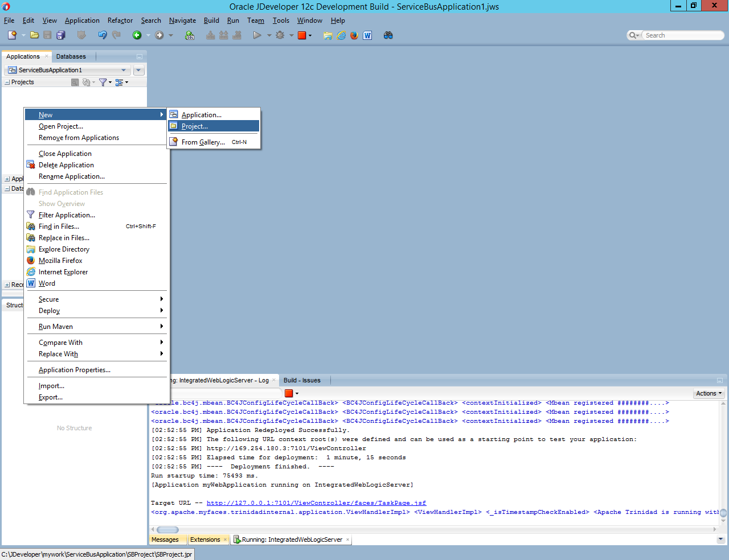Open the application menu arrow beside combo box
729x560 pixels.
tap(139, 70)
